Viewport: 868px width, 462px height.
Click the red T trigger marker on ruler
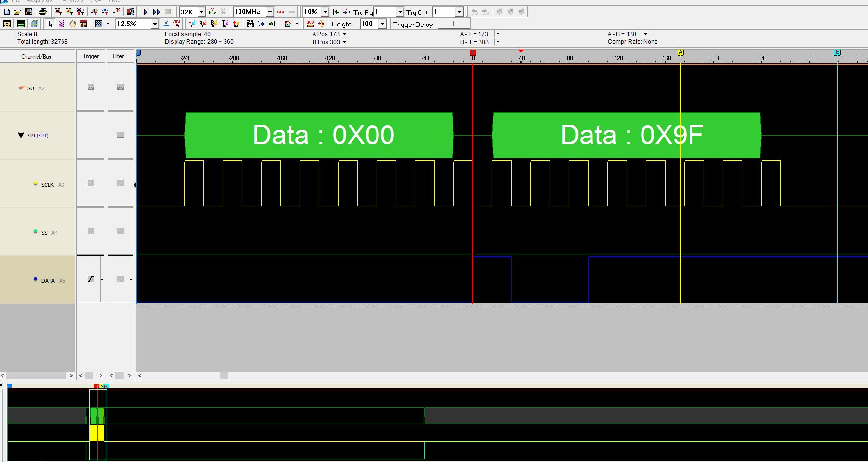[473, 52]
